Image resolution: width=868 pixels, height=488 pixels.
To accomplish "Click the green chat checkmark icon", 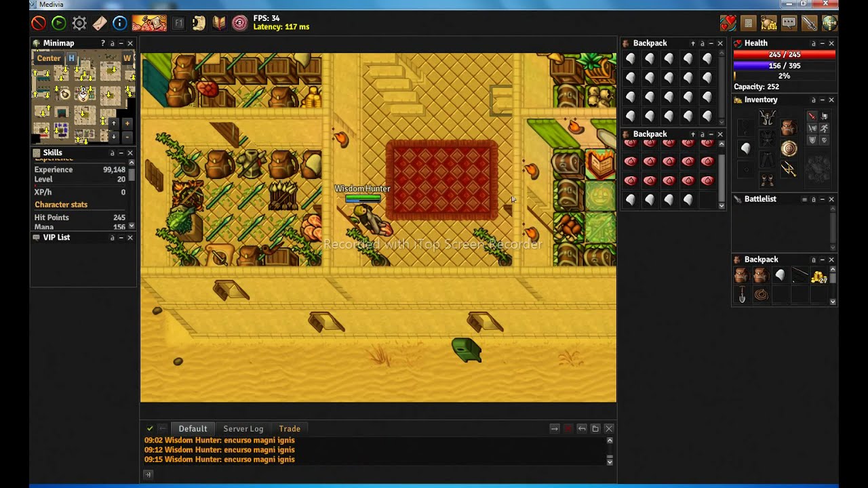I will [x=150, y=428].
